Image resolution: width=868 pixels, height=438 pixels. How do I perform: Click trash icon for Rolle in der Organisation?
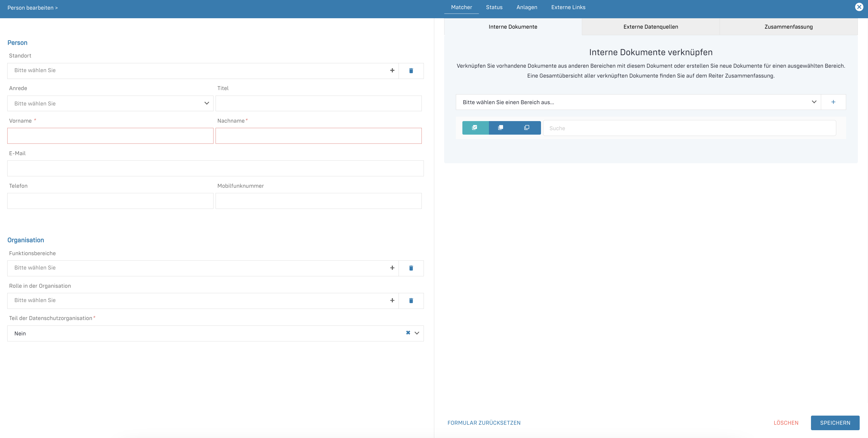click(411, 301)
